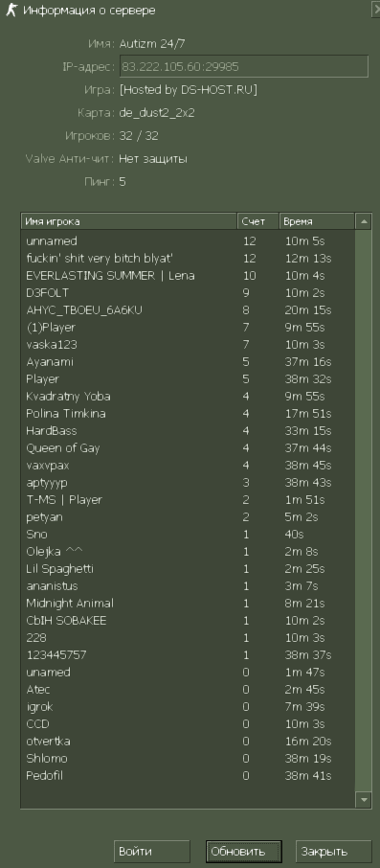The image size is (380, 868).
Task: Select player Kvadratny Yoba
Action: [x=188, y=397]
